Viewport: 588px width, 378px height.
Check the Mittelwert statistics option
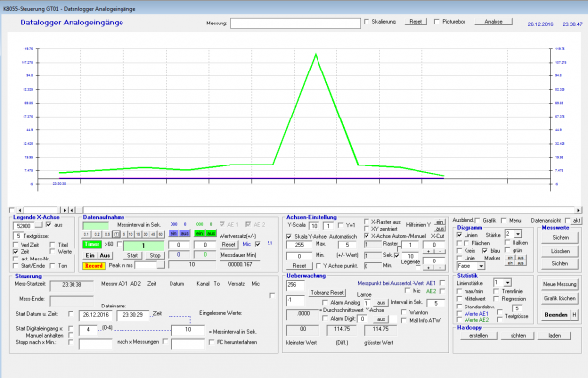click(459, 299)
